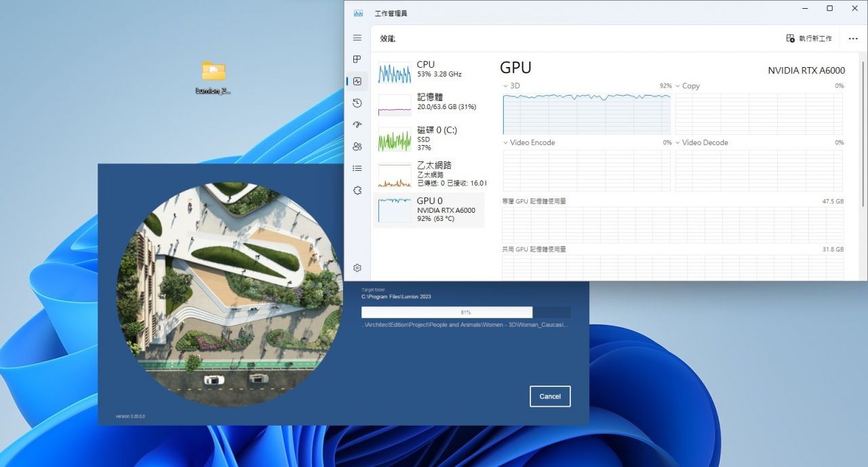868x467 pixels.
Task: Switch to the Processes page icon
Action: 357,60
